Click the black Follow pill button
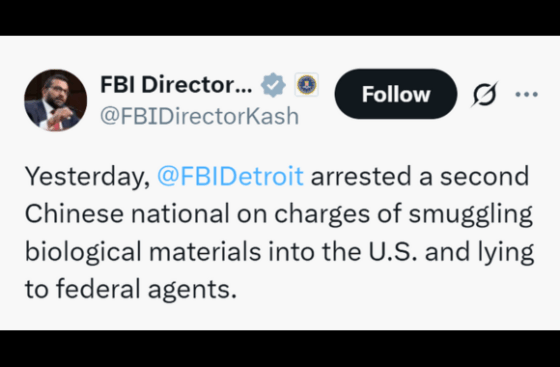 [396, 94]
